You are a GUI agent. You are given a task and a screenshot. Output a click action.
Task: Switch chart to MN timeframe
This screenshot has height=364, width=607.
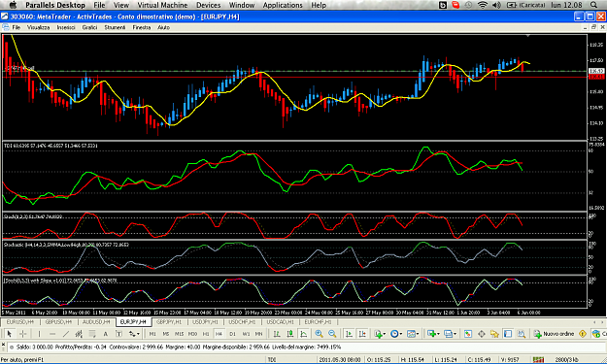(258, 334)
